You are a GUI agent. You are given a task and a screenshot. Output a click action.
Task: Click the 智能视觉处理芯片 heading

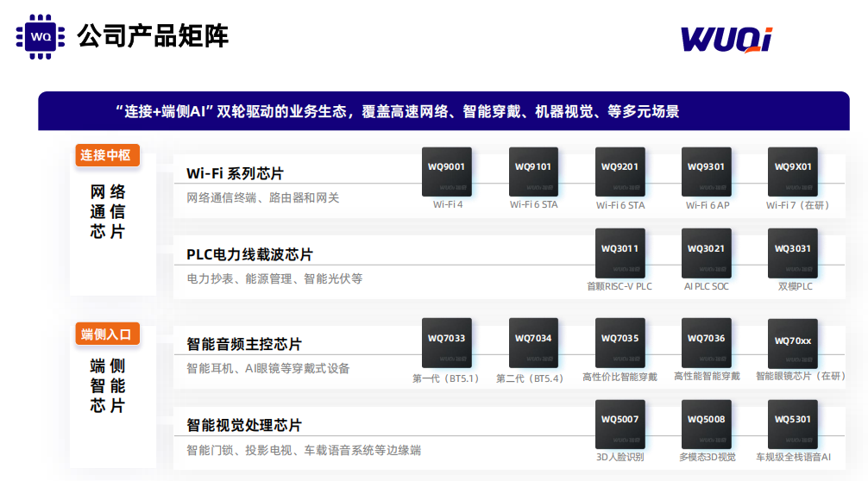[244, 426]
